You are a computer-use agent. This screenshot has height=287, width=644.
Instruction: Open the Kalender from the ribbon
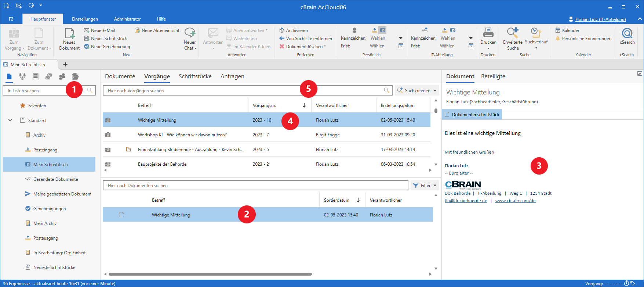pyautogui.click(x=570, y=31)
